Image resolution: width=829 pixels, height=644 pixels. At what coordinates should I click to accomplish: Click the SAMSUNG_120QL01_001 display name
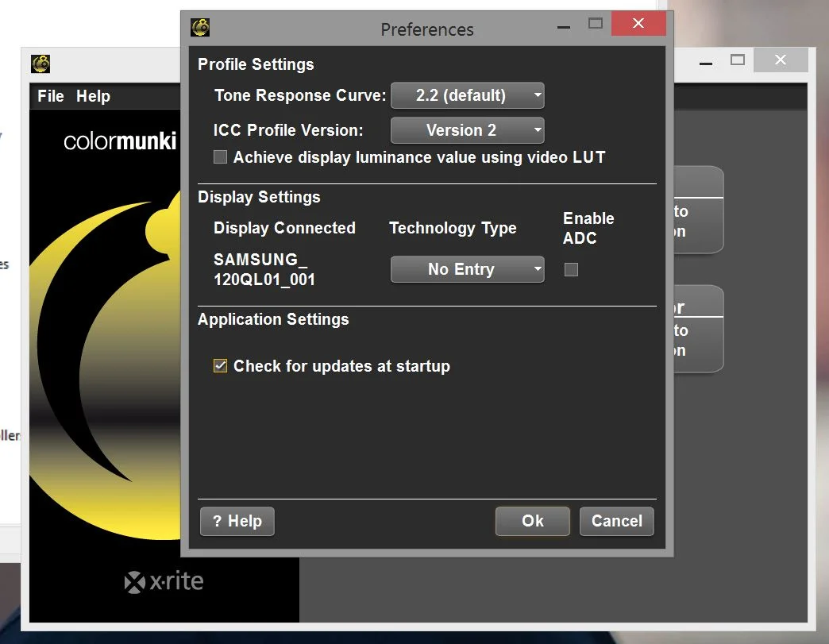264,269
